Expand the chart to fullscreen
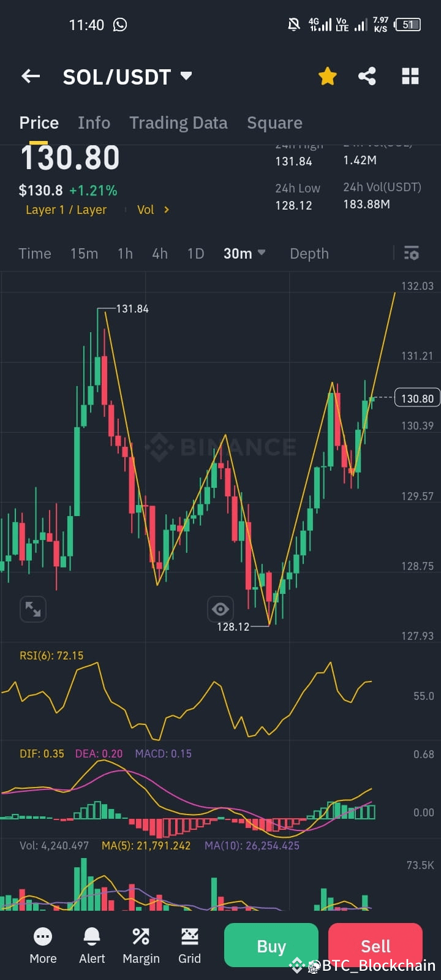The height and width of the screenshot is (980, 441). (x=32, y=609)
